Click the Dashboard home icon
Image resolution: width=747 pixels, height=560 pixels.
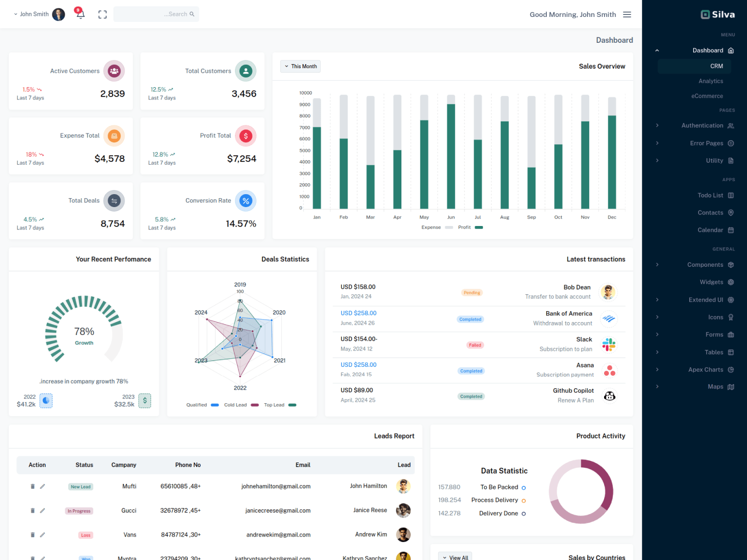point(731,50)
